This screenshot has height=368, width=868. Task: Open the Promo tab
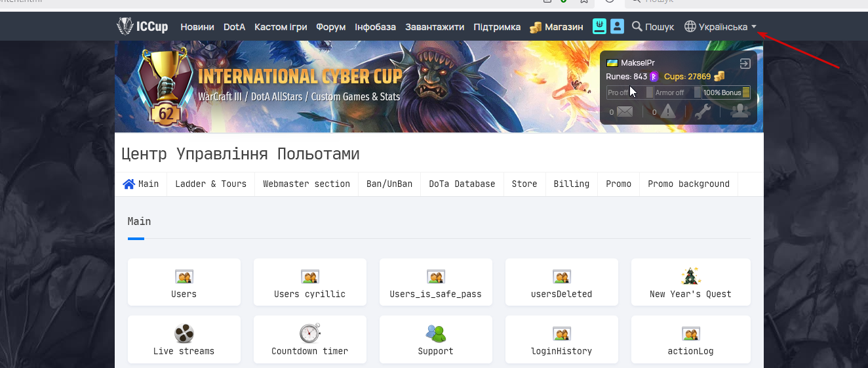(x=619, y=184)
